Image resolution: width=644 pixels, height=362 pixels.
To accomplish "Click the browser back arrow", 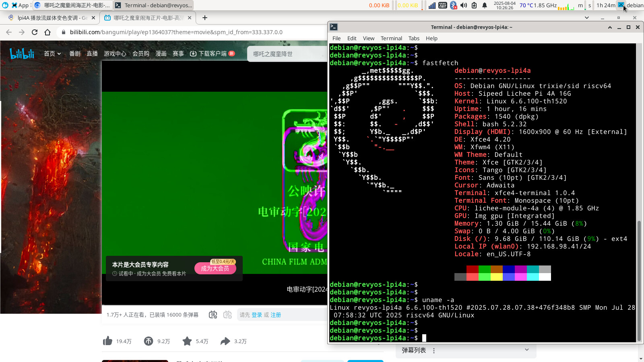I will [x=9, y=32].
